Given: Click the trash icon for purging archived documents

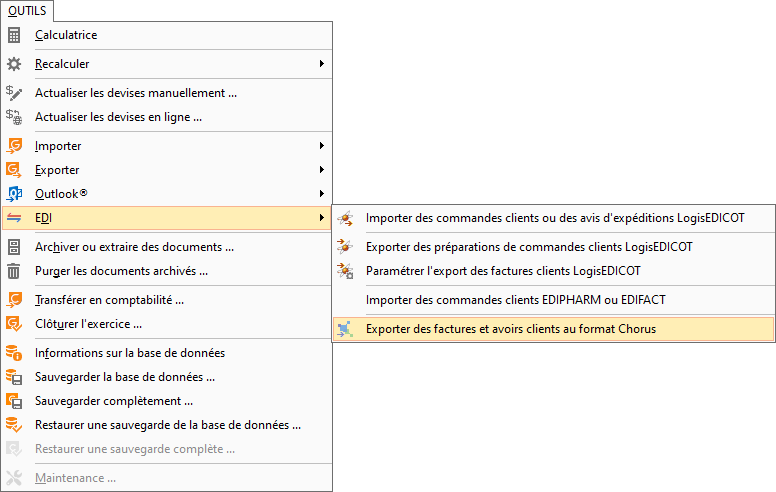Looking at the screenshot, I should [14, 271].
